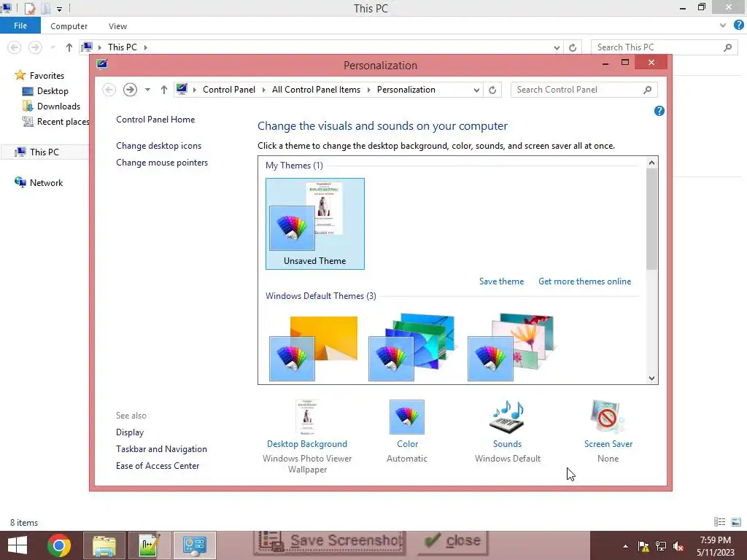Select Desktop under Favorites
The image size is (747, 560).
(x=46, y=91)
